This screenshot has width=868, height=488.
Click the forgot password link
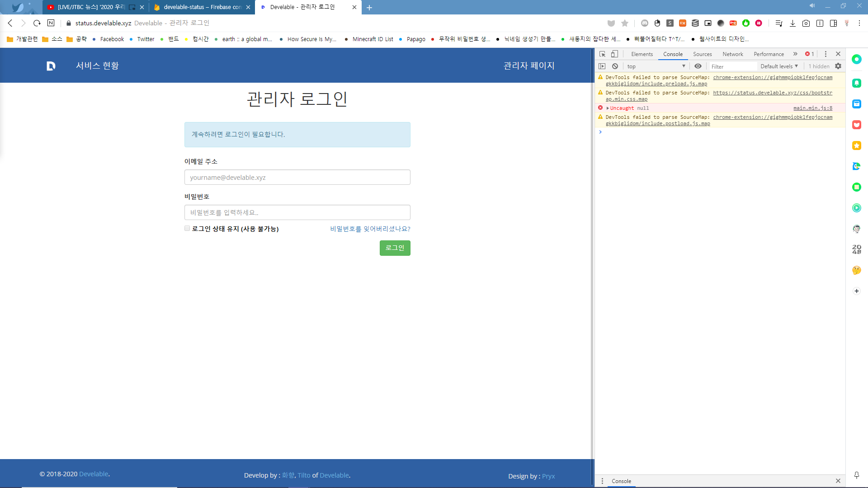pyautogui.click(x=370, y=229)
